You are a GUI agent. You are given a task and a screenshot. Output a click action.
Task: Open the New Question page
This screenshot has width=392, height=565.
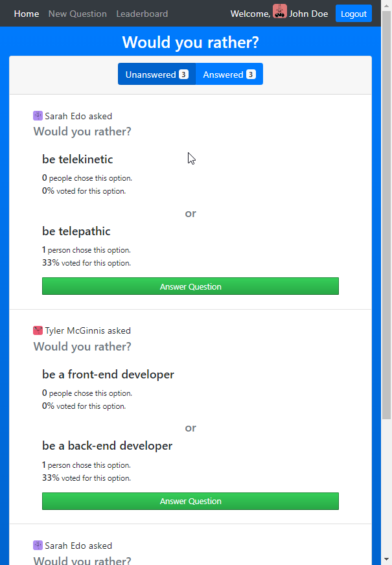point(77,14)
